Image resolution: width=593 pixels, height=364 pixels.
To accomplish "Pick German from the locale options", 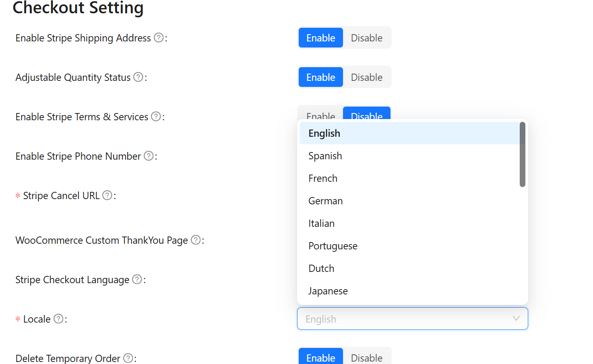I will (326, 201).
